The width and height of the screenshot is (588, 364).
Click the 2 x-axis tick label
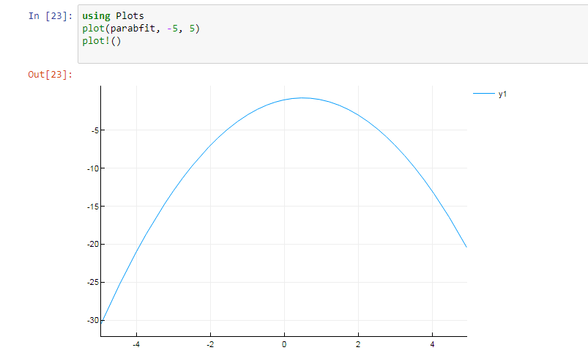pos(358,344)
